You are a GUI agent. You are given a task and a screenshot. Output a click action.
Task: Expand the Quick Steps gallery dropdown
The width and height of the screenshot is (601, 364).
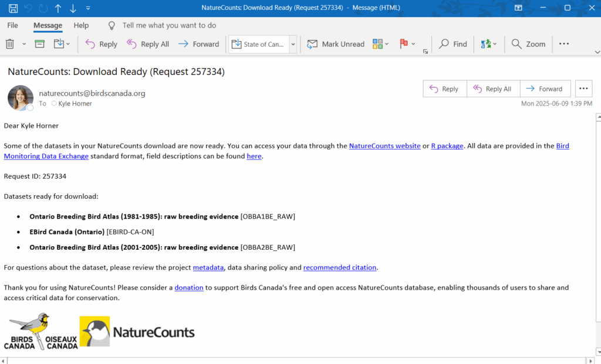point(293,44)
